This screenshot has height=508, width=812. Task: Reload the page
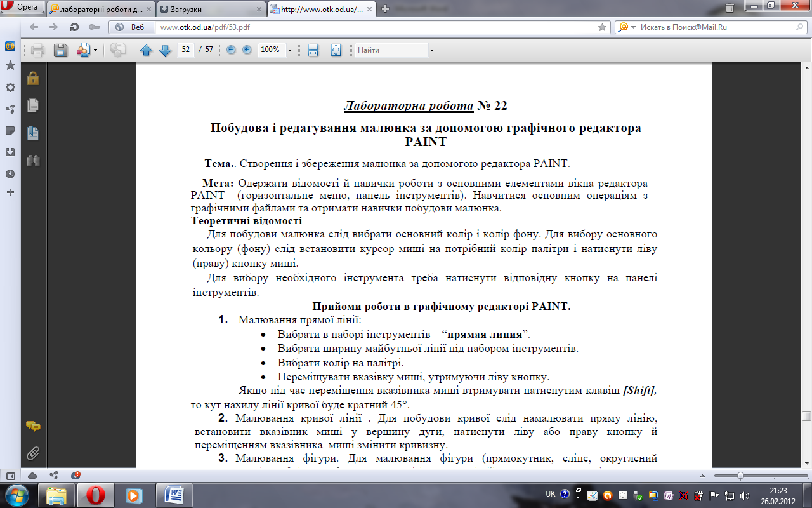pos(74,27)
